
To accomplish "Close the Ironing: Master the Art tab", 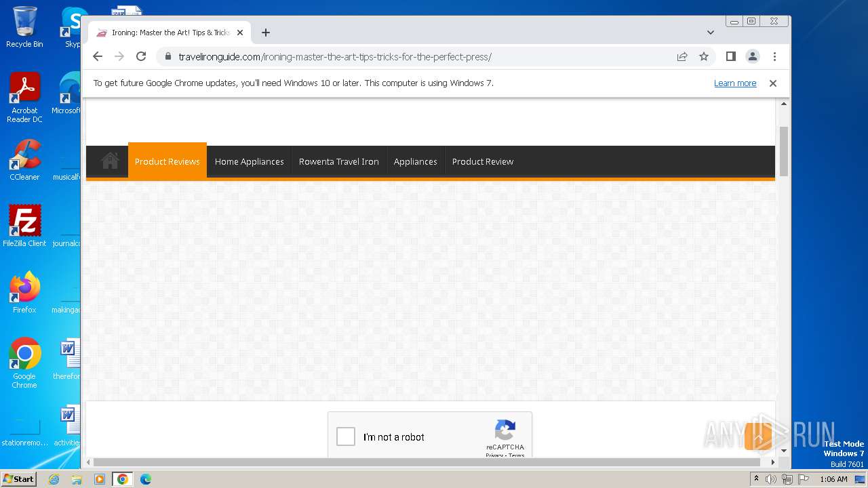I will 239,33.
